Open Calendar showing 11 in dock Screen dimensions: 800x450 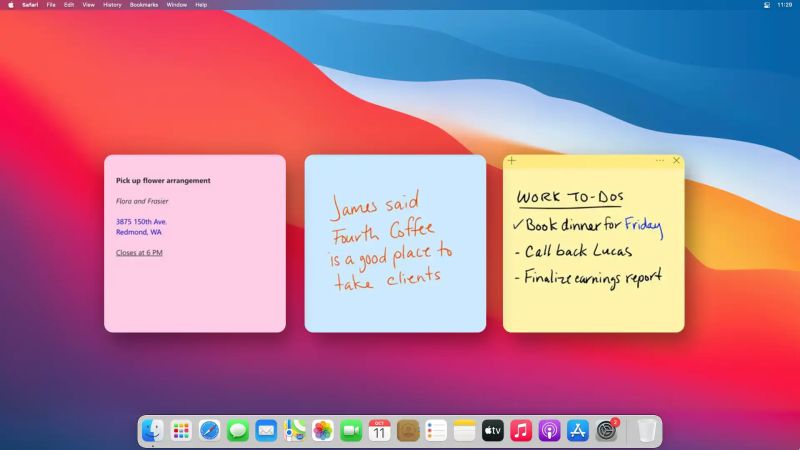point(379,431)
